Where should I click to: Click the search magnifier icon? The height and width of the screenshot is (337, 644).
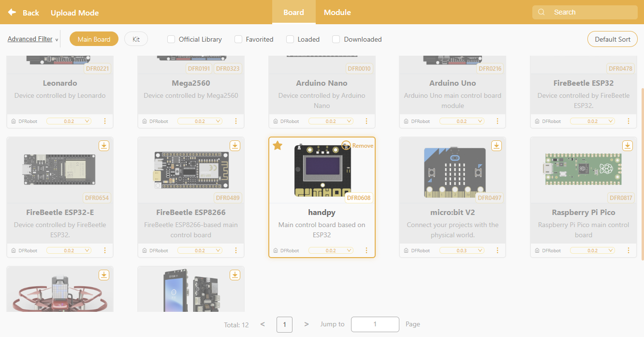pyautogui.click(x=542, y=12)
